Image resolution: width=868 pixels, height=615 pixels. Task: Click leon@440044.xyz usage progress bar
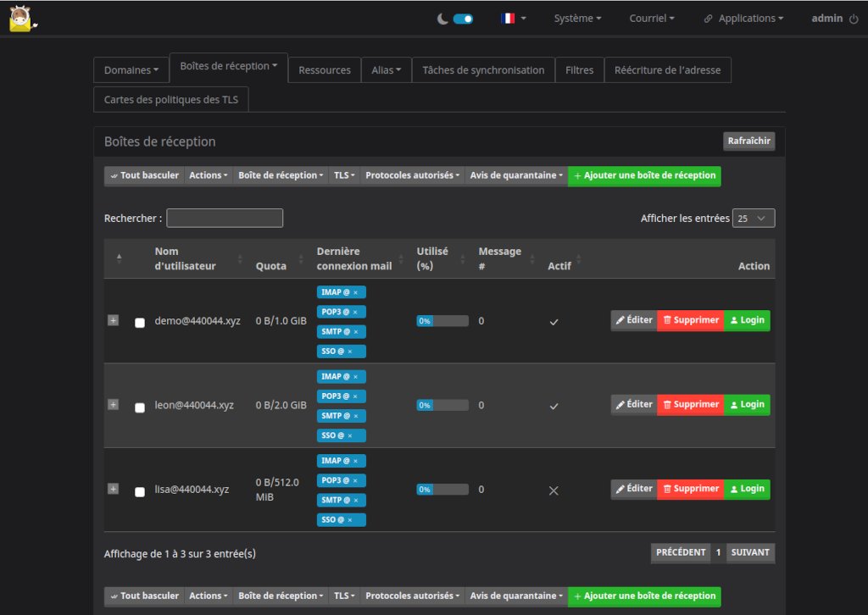tap(442, 405)
